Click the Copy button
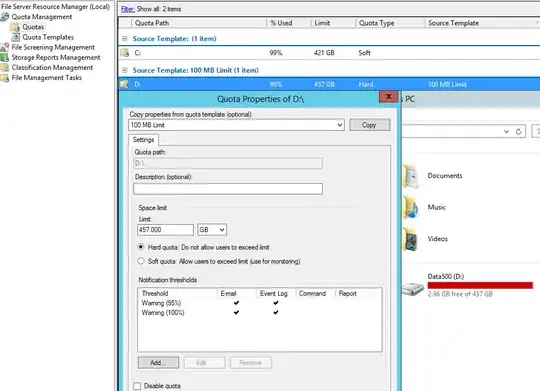Viewport: 540px width, 391px height. point(370,125)
